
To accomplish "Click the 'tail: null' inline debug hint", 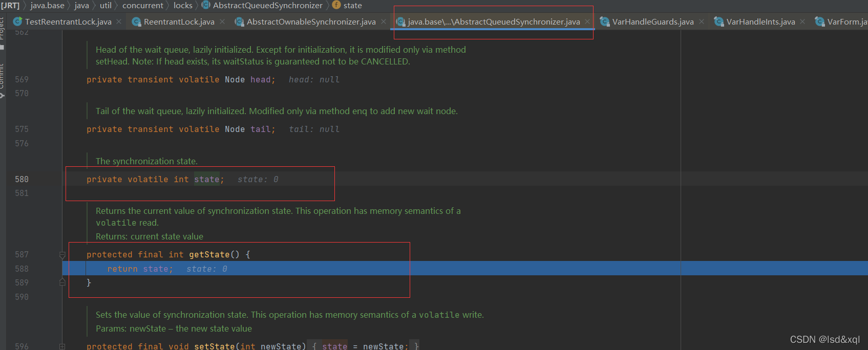I will [314, 129].
